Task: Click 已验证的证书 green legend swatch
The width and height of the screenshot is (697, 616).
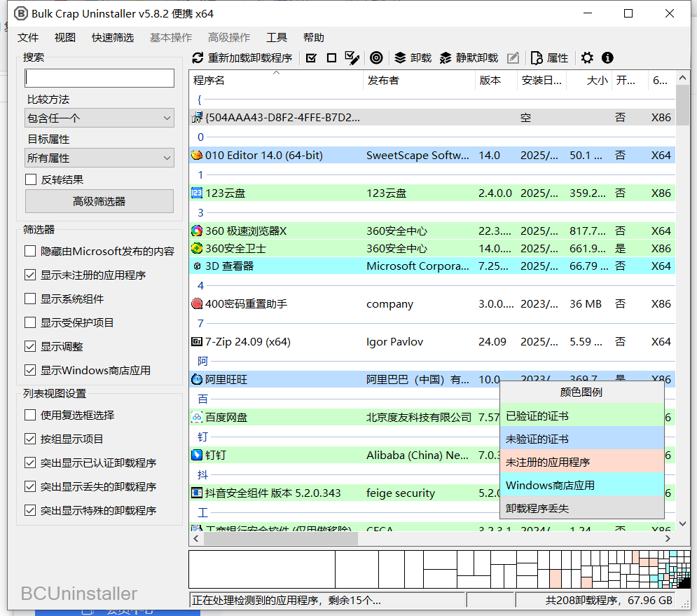Action: pyautogui.click(x=582, y=416)
